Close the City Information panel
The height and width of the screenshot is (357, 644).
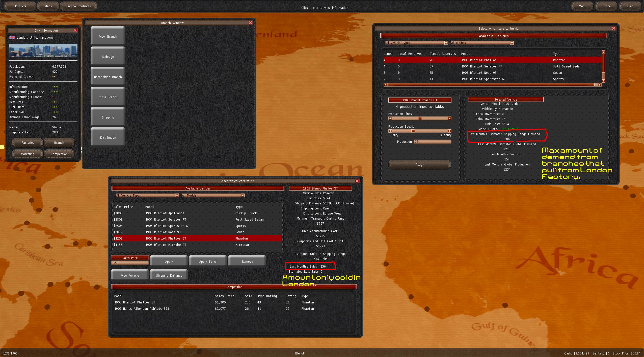tap(75, 31)
